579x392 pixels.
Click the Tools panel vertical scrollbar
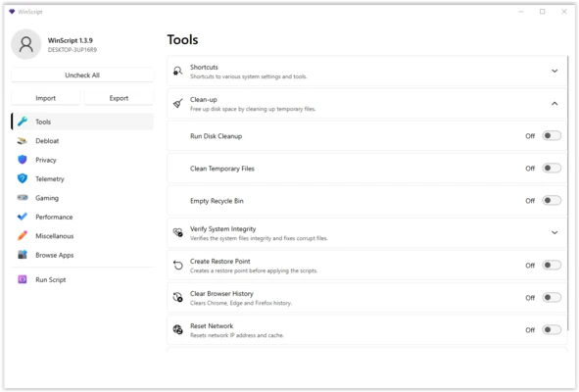[568, 192]
